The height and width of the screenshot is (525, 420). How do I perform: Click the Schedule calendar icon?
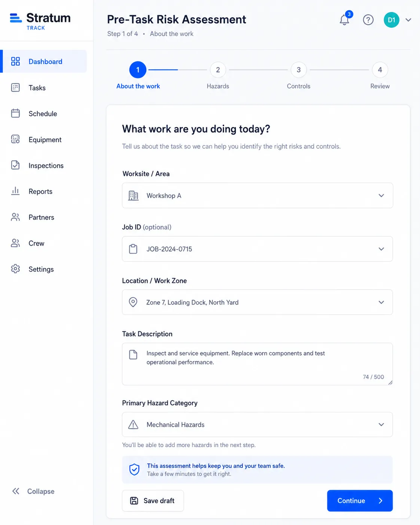coord(15,113)
